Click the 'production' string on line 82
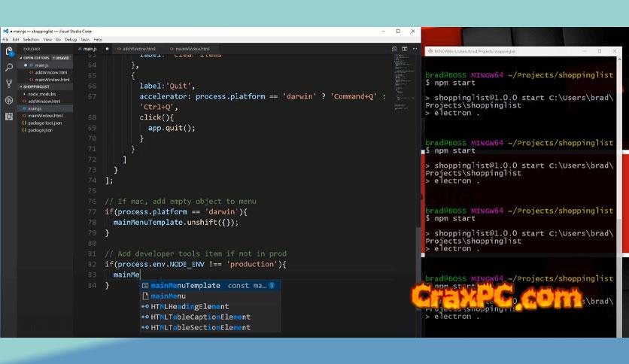Viewport: 629px width, 364px height. (252, 264)
